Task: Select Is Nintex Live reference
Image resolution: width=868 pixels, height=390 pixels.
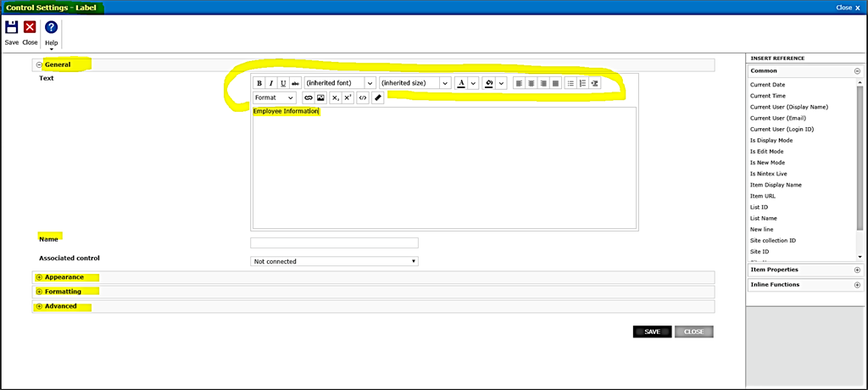Action: tap(769, 174)
